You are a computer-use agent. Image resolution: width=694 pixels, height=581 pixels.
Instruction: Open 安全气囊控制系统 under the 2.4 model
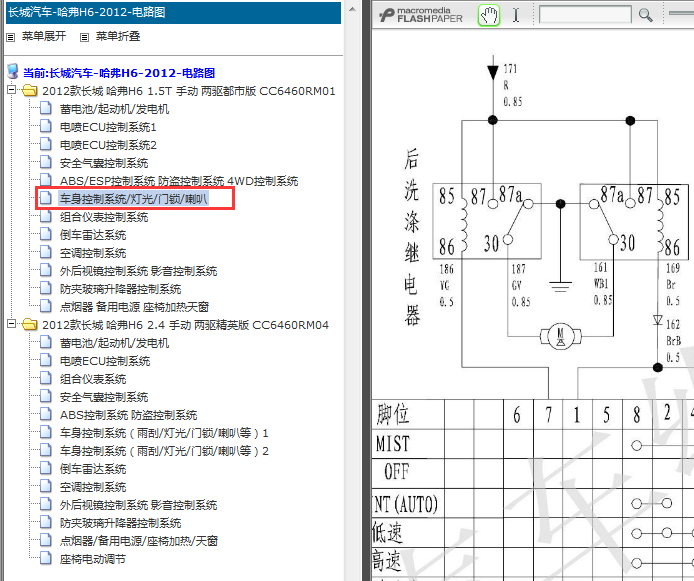pos(104,397)
